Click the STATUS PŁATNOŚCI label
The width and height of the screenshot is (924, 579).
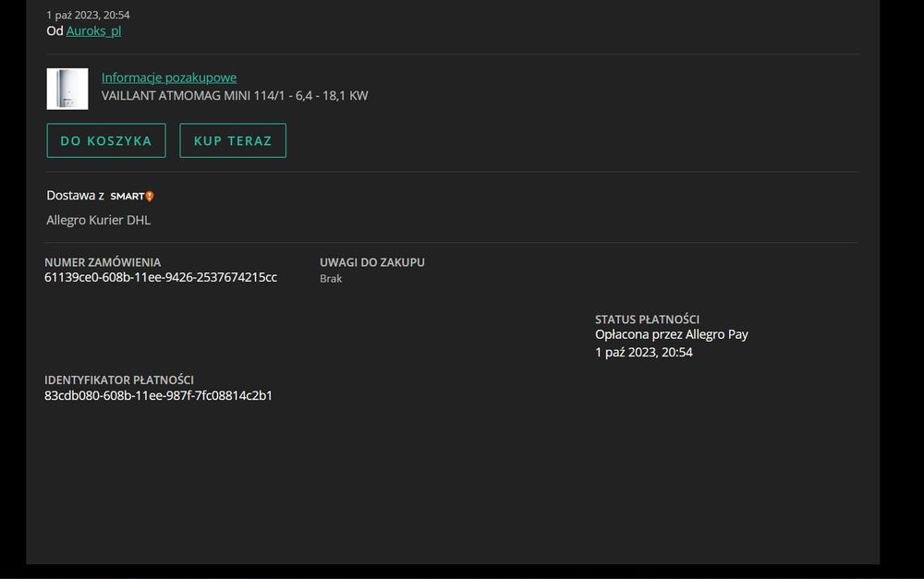click(647, 320)
